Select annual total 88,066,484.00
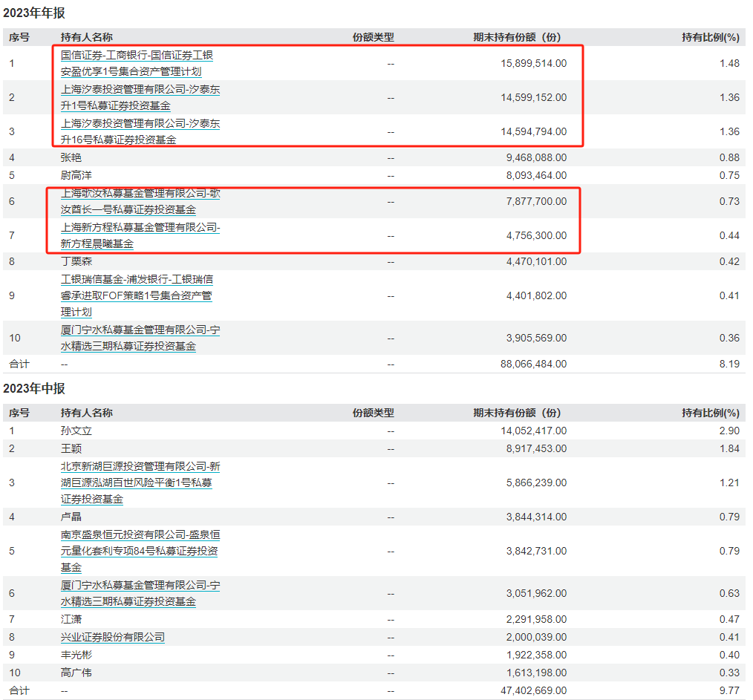 533,364
